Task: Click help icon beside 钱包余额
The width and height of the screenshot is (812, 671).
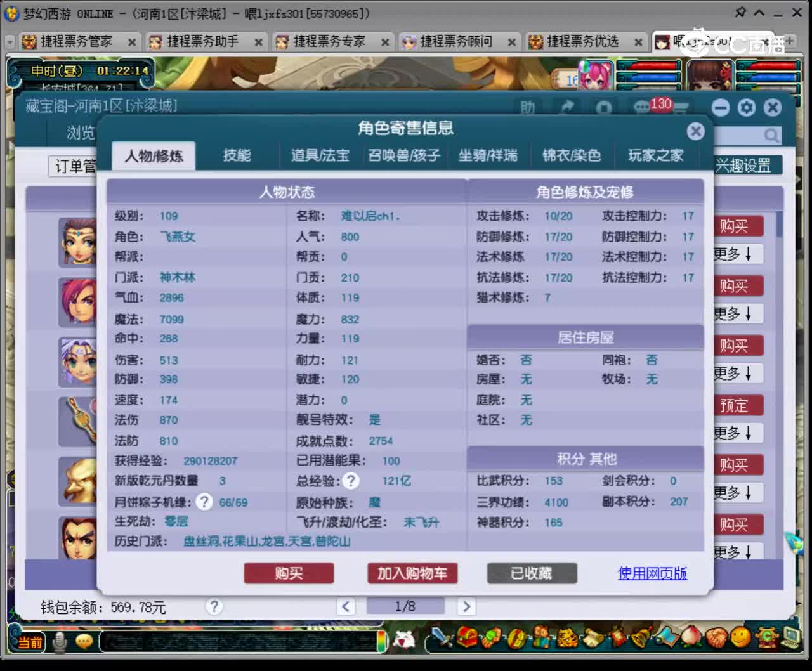Action: pos(214,607)
